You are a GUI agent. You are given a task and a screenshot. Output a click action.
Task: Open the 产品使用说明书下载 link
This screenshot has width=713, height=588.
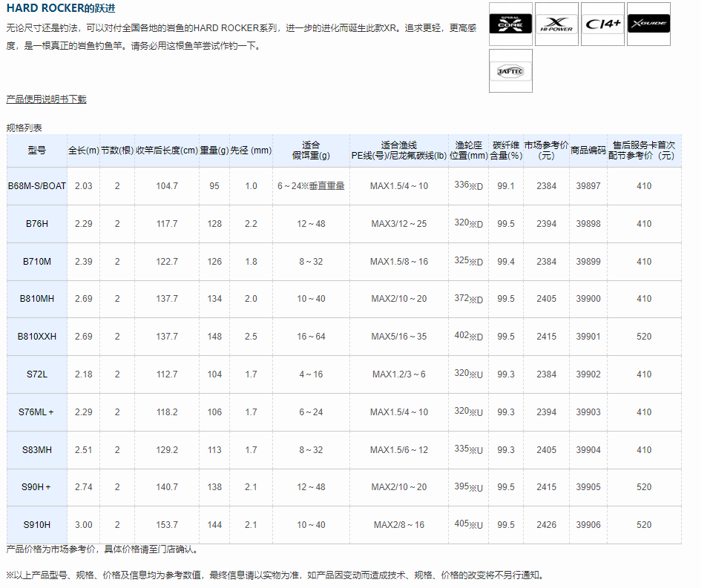tap(47, 99)
